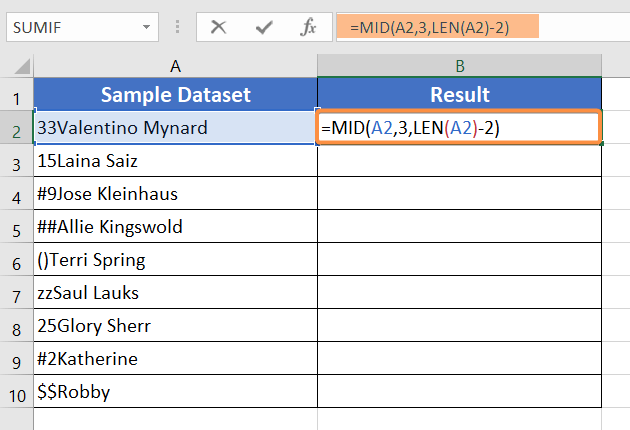
Task: Expand the Name Box dropdown arrow
Action: (147, 27)
